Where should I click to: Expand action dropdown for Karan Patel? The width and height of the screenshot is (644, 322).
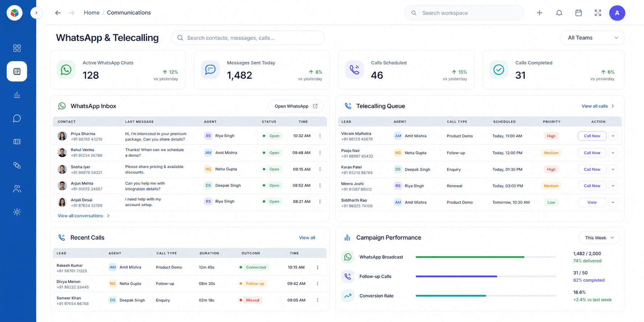[x=613, y=169]
